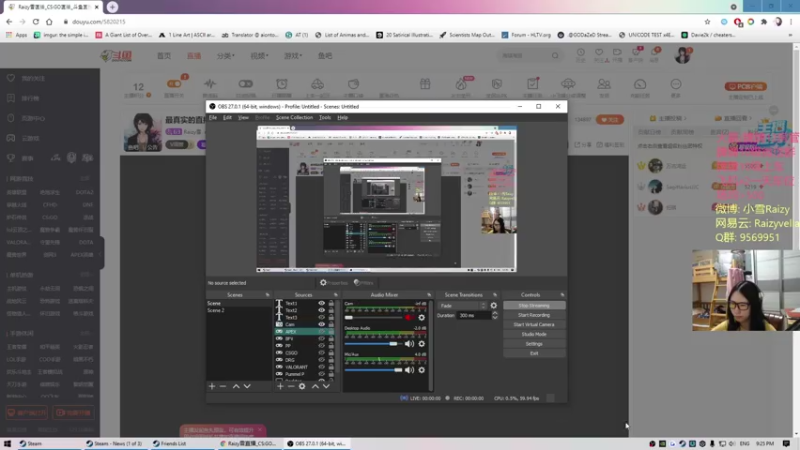
Task: Open the Edit menu in OBS
Action: (227, 117)
